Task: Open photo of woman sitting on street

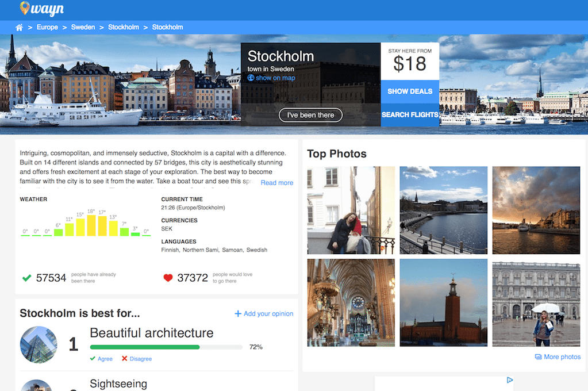Action: 351,210
